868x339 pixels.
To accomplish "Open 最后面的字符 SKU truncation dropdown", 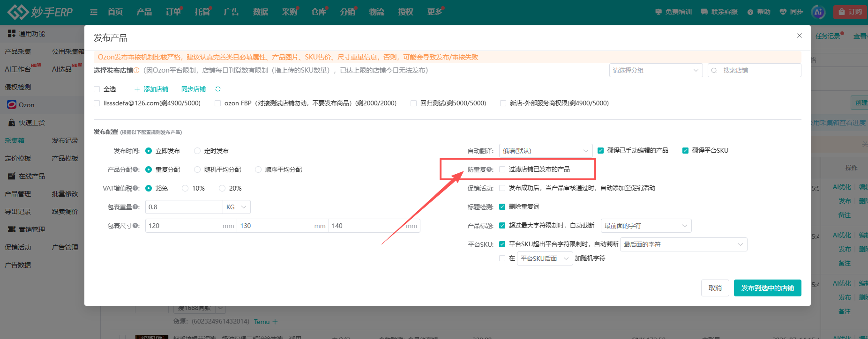I will 684,244.
